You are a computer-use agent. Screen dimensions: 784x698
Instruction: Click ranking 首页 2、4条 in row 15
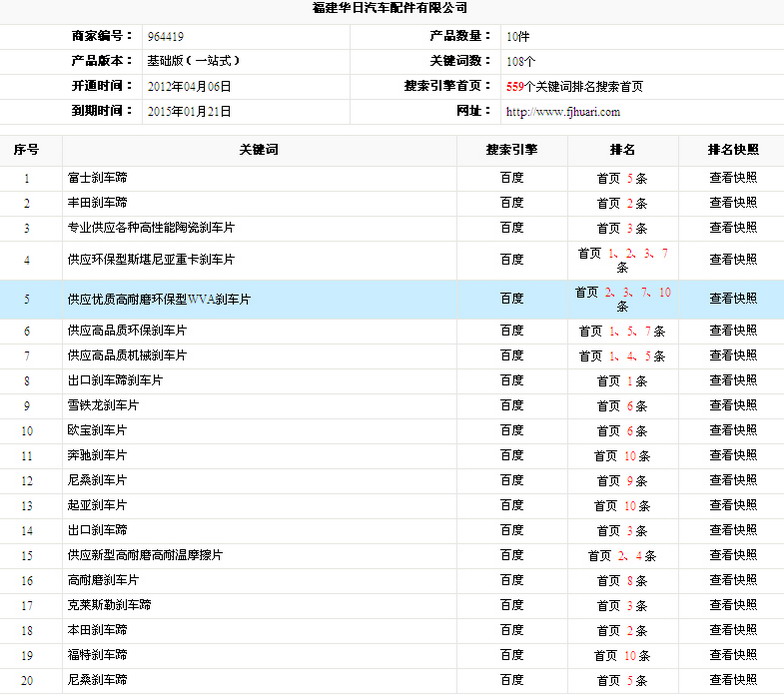[x=622, y=556]
